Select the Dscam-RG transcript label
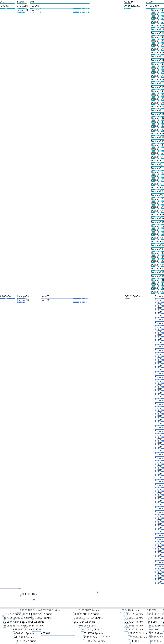 pos(157,153)
